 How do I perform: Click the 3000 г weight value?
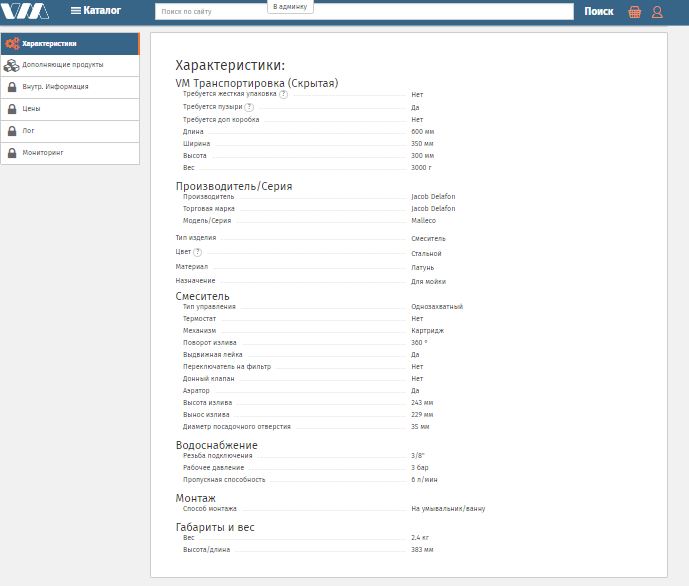click(x=421, y=167)
